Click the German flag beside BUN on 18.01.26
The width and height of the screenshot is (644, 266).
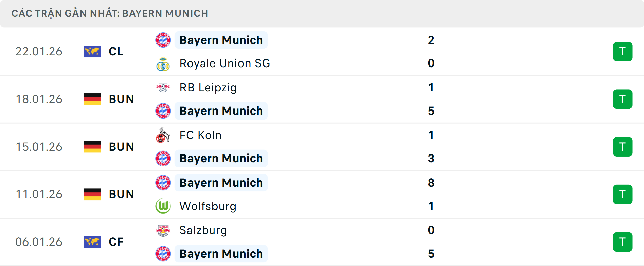click(92, 99)
